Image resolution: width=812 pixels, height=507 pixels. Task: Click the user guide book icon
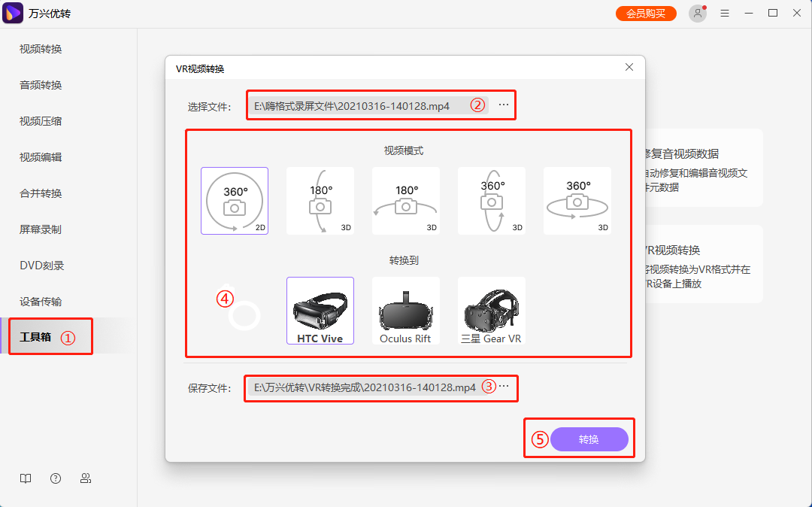tap(25, 478)
